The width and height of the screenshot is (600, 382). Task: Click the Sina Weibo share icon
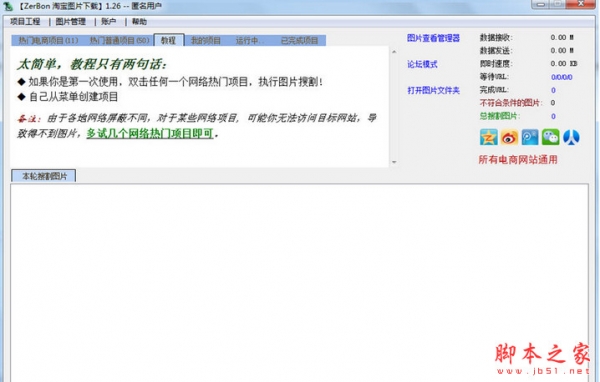509,137
